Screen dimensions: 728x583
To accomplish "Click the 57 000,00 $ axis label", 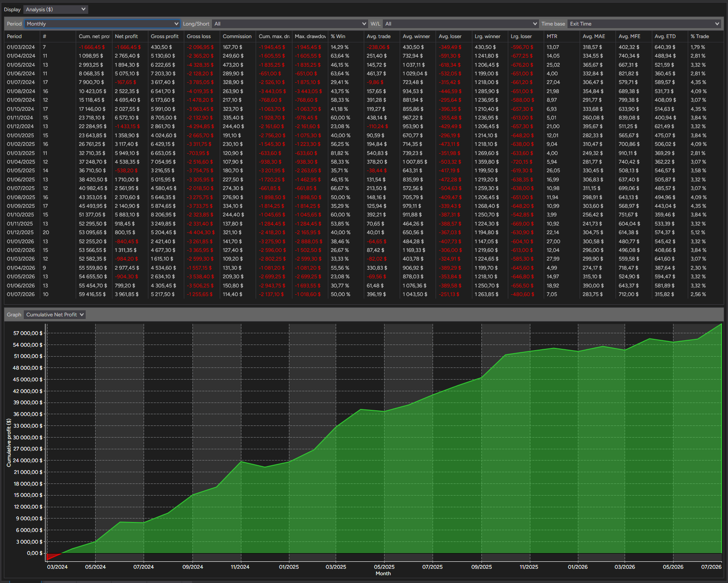I will pyautogui.click(x=28, y=333).
